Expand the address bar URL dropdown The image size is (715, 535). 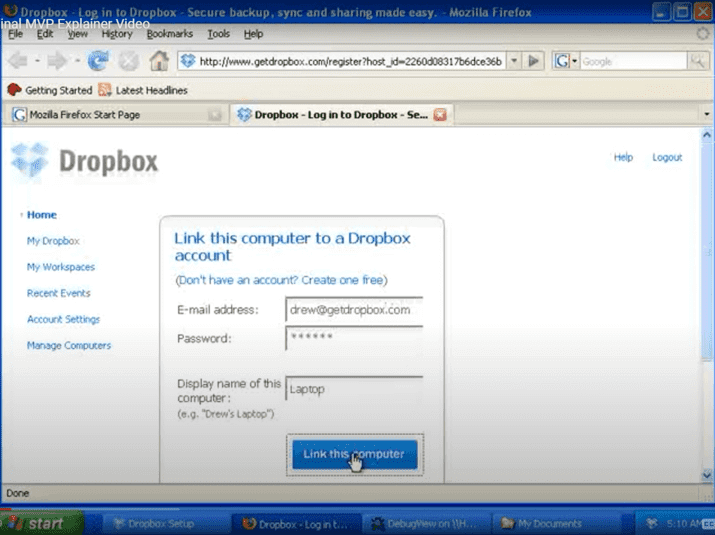click(514, 61)
